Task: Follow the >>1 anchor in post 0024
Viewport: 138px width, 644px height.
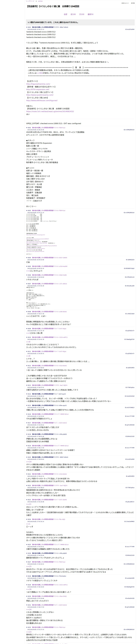Action: 28,524
